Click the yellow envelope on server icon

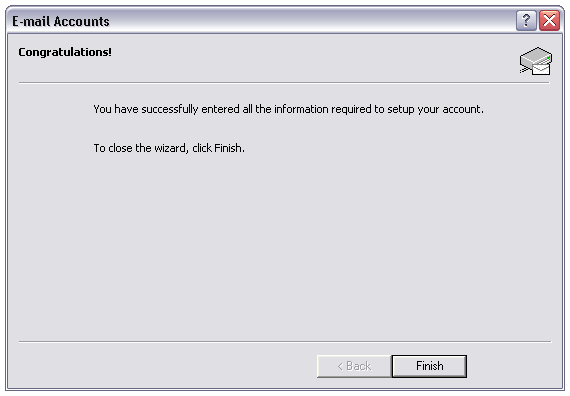541,69
